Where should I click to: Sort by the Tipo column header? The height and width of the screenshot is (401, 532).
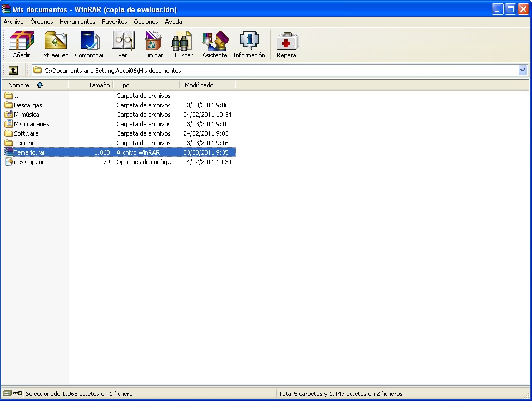[146, 85]
